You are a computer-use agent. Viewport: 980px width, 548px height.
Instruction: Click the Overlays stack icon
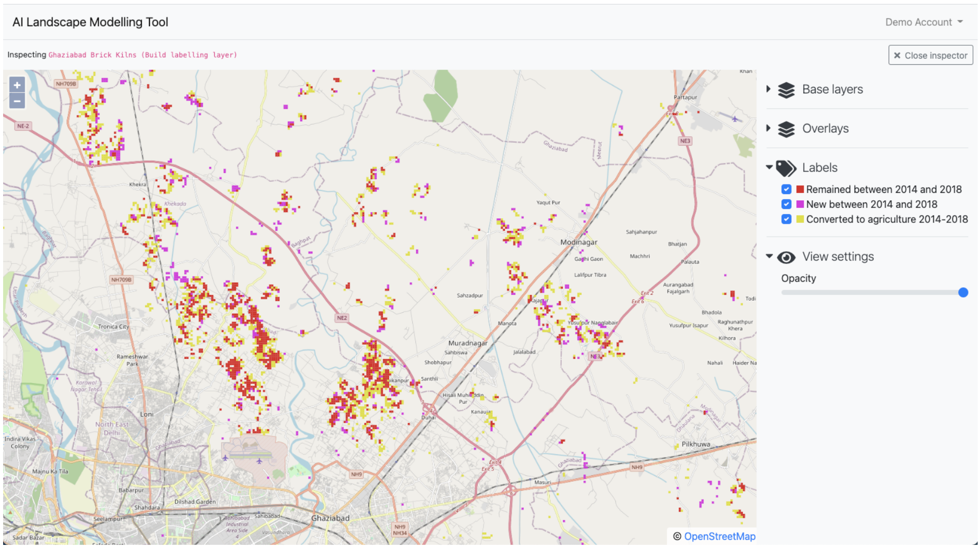pyautogui.click(x=786, y=129)
